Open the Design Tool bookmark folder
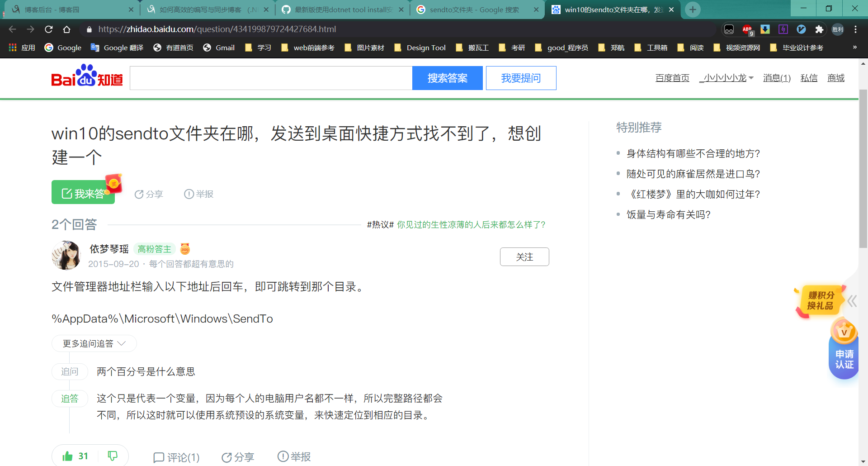Screen dimensions: 868x466 click(420, 48)
